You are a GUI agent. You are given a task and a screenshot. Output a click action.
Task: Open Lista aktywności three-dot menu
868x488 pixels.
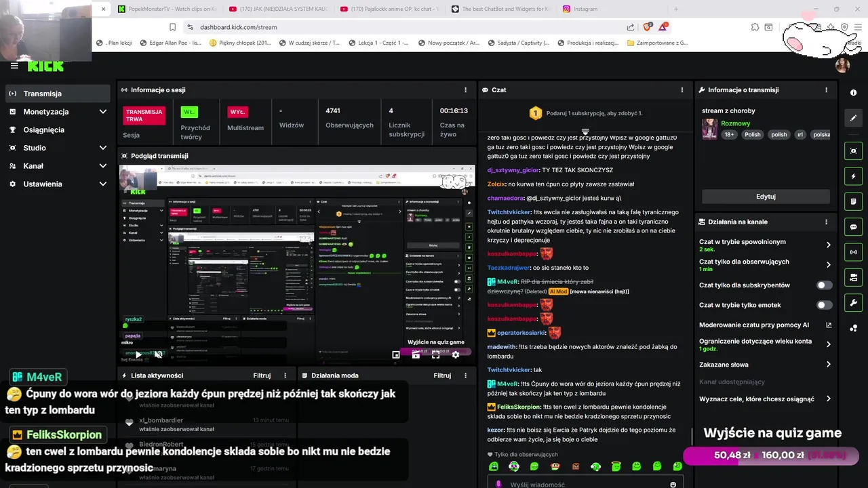click(x=285, y=375)
